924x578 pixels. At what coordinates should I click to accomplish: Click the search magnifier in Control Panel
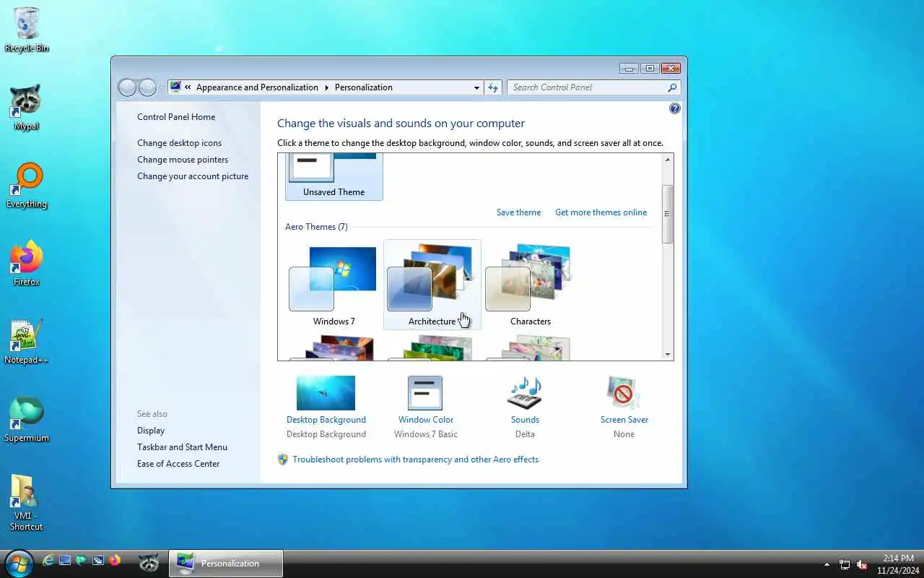pyautogui.click(x=672, y=87)
